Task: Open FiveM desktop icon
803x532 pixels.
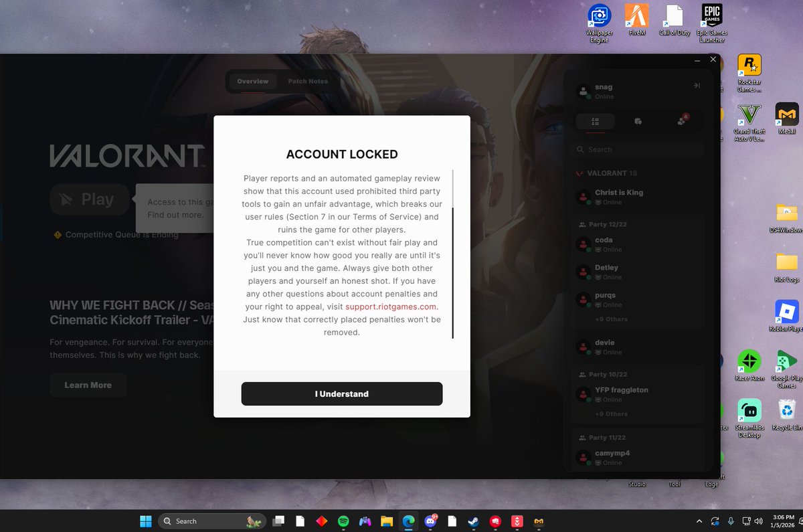Action: coord(636,19)
